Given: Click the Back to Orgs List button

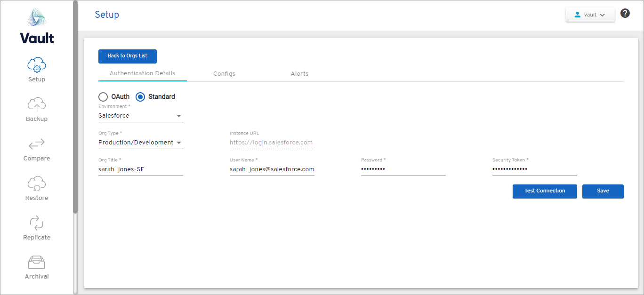Looking at the screenshot, I should [x=127, y=56].
